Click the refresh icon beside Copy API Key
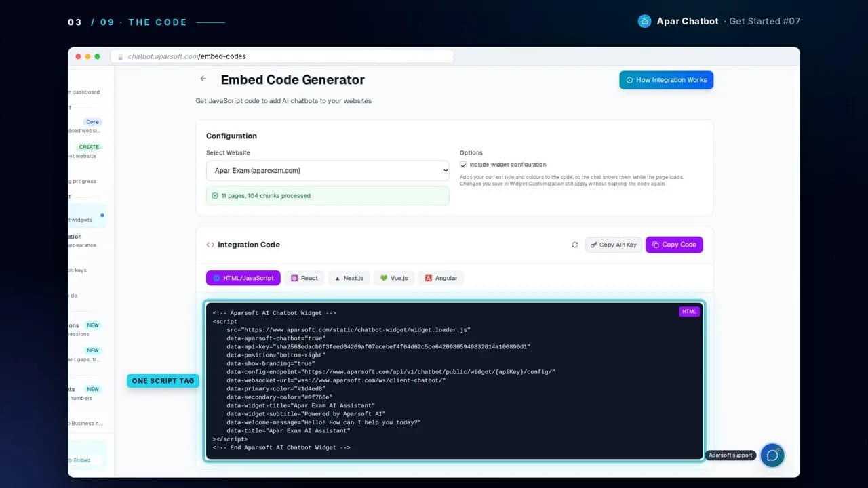The image size is (868, 488). click(x=574, y=245)
